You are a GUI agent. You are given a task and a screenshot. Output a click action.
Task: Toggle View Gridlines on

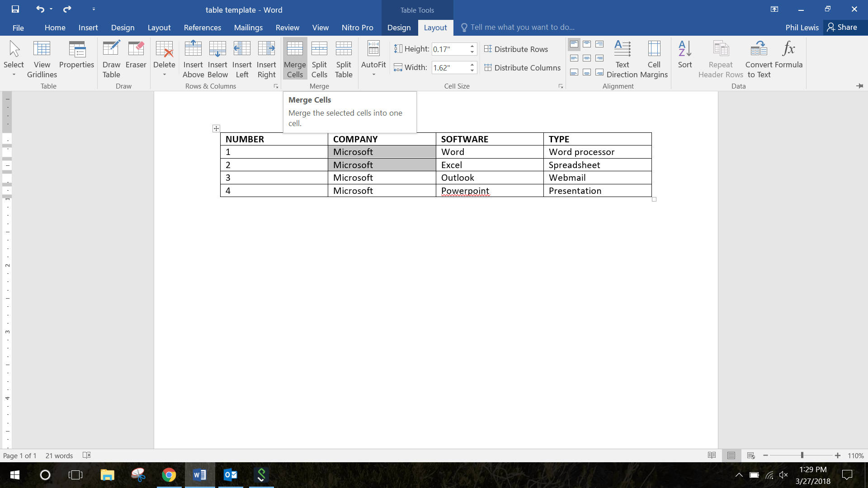point(42,59)
